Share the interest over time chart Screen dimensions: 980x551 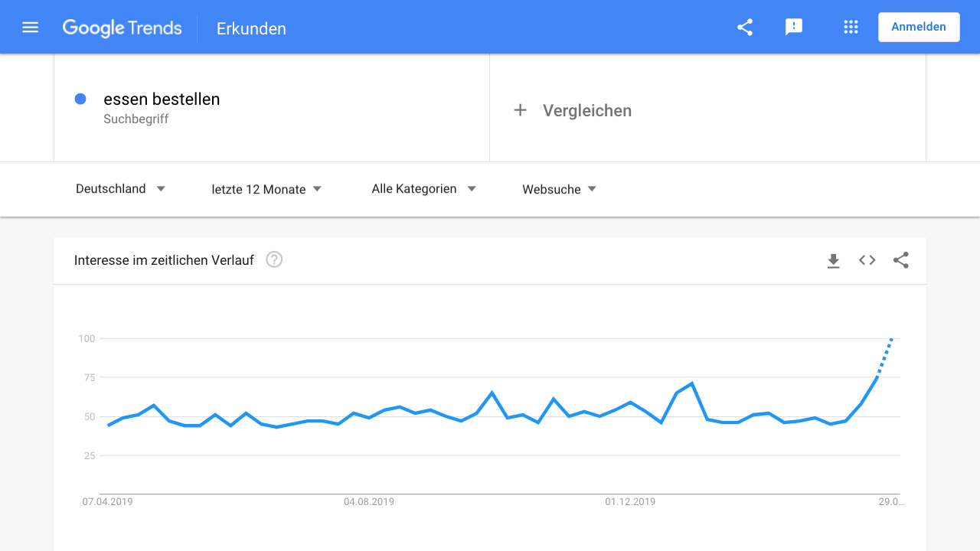click(x=901, y=260)
